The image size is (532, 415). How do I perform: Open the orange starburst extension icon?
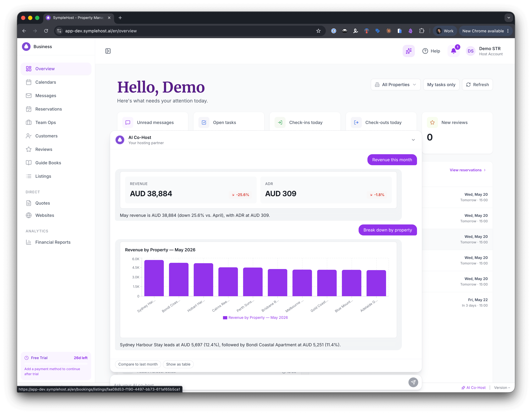(388, 31)
